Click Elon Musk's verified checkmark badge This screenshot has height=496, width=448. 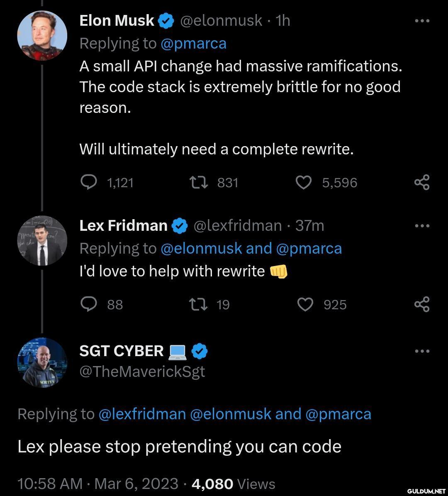[166, 20]
